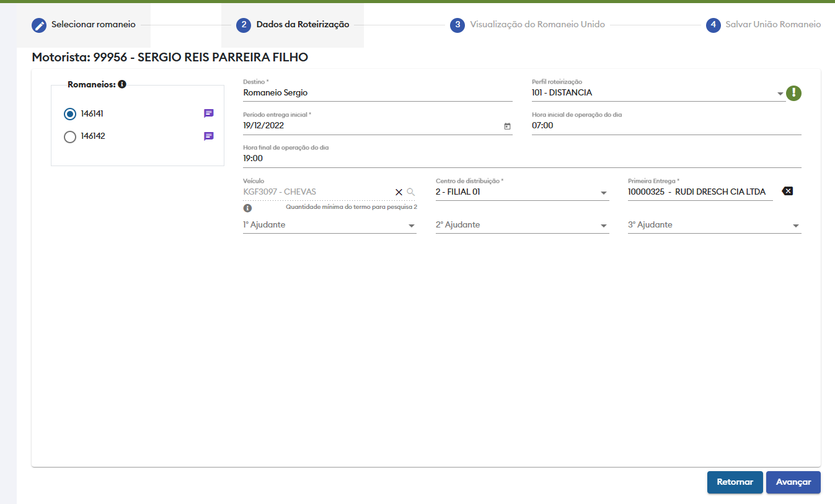Expand the 1° Ajudante dropdown
The image size is (835, 504).
(411, 226)
